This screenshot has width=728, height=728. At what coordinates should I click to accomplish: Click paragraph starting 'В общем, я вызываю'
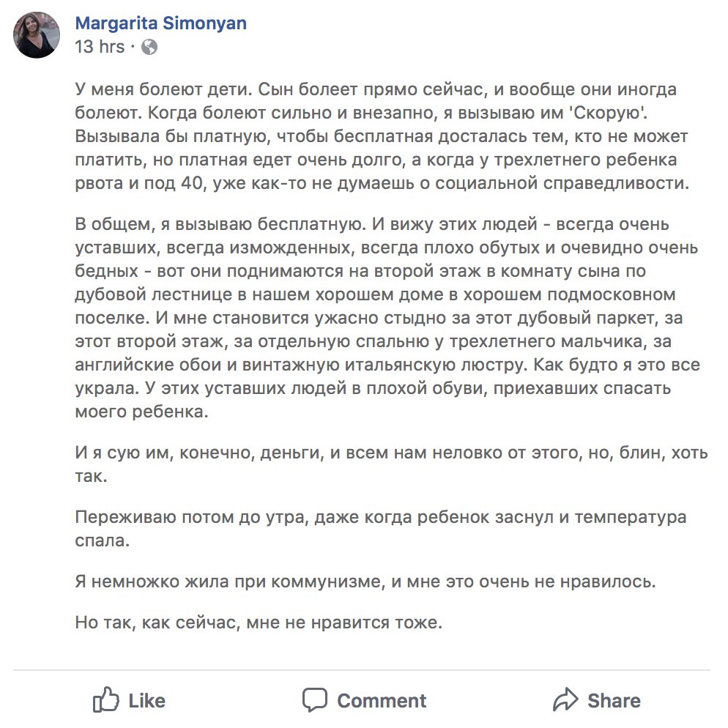[x=387, y=318]
